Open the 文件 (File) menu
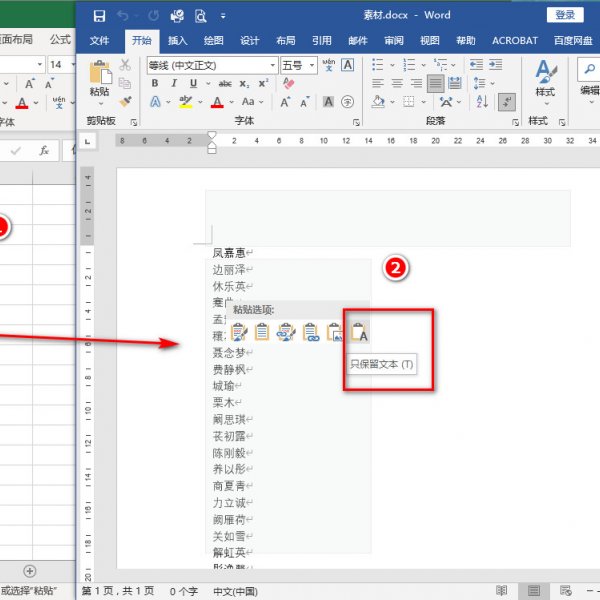The image size is (600, 600). coord(99,41)
